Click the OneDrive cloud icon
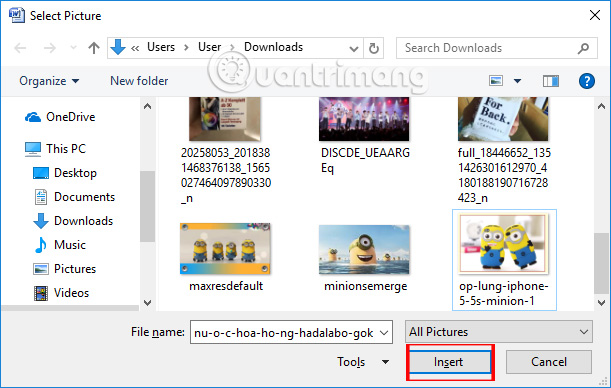The width and height of the screenshot is (611, 388). point(33,117)
